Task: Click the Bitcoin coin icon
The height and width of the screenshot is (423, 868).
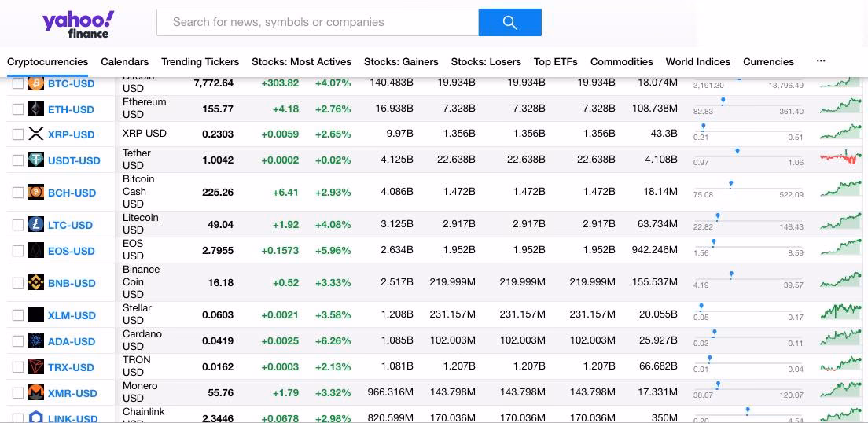Action: (x=36, y=83)
